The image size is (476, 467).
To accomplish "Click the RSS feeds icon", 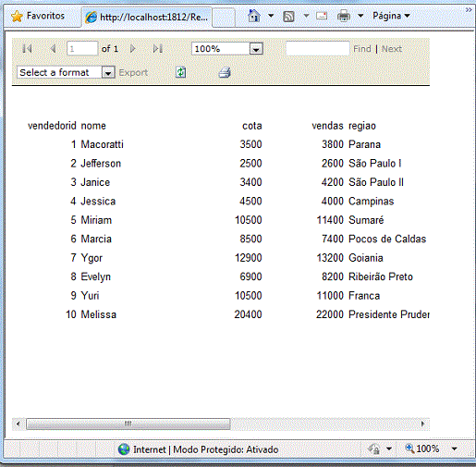I will coord(288,16).
